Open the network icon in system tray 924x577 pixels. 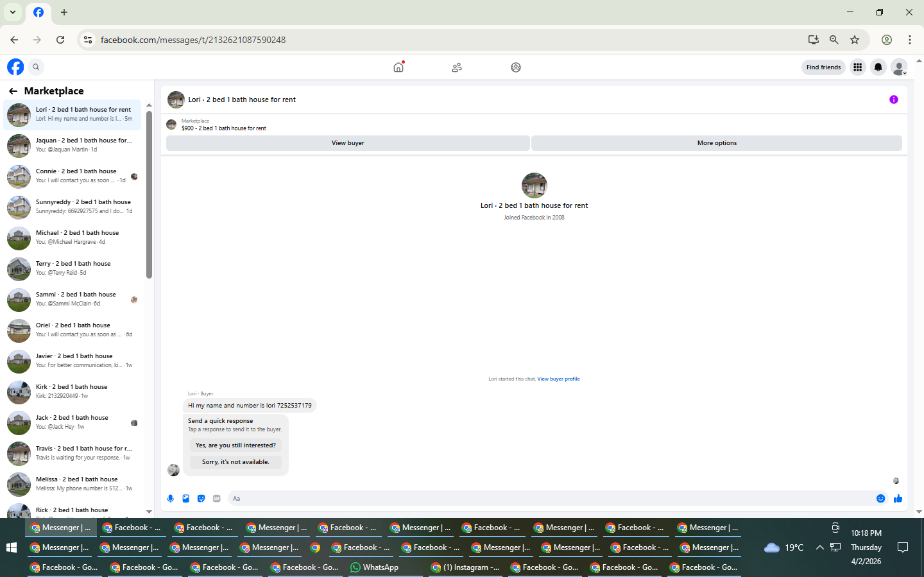(835, 547)
